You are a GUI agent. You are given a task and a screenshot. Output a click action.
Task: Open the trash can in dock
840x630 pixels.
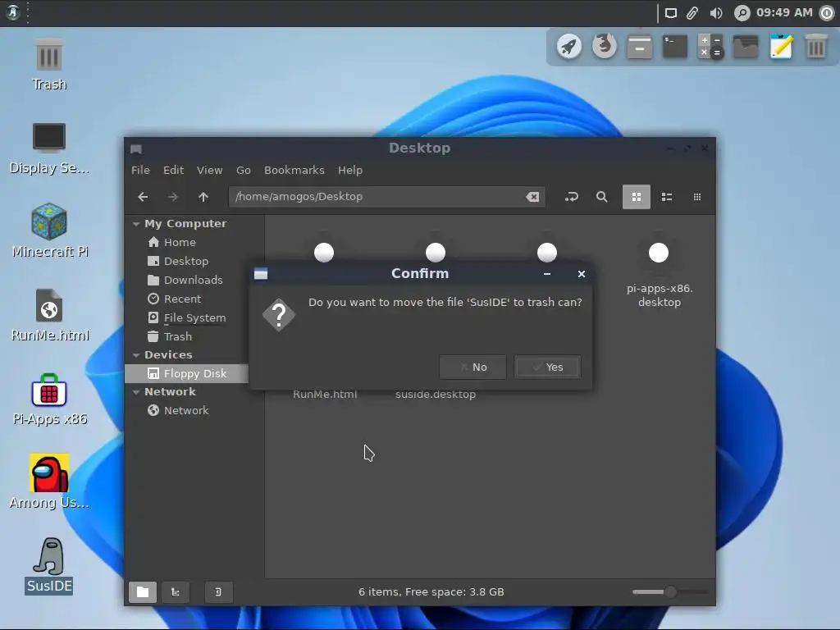point(815,47)
